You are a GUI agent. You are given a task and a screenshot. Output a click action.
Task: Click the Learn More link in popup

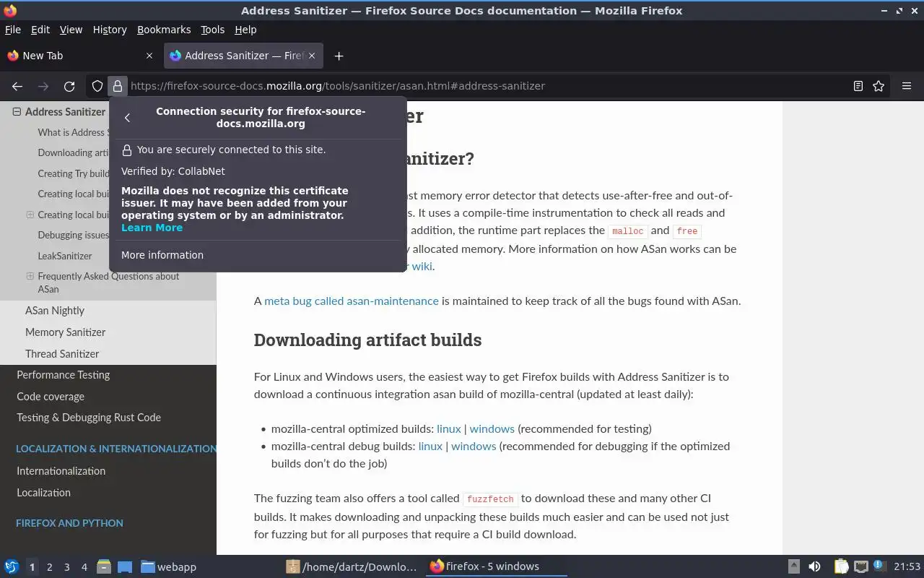[x=152, y=228]
